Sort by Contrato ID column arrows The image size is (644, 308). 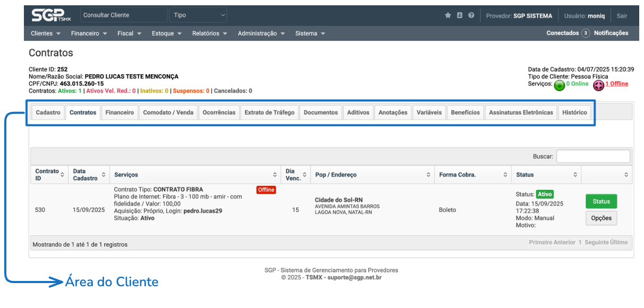pyautogui.click(x=63, y=174)
